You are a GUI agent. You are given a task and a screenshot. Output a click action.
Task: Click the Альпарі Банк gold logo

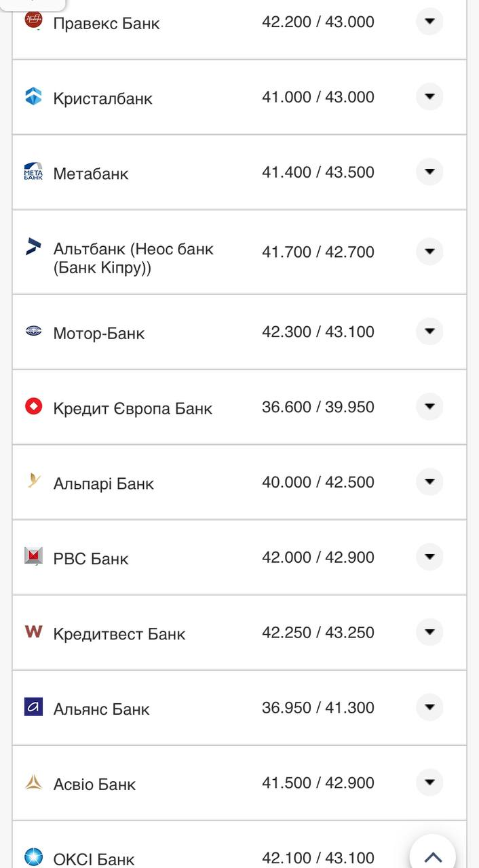coord(33,482)
